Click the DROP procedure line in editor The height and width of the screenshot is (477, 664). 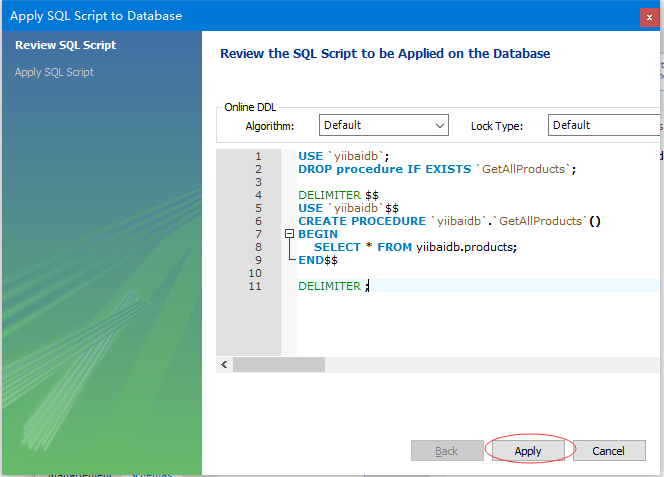click(x=437, y=169)
